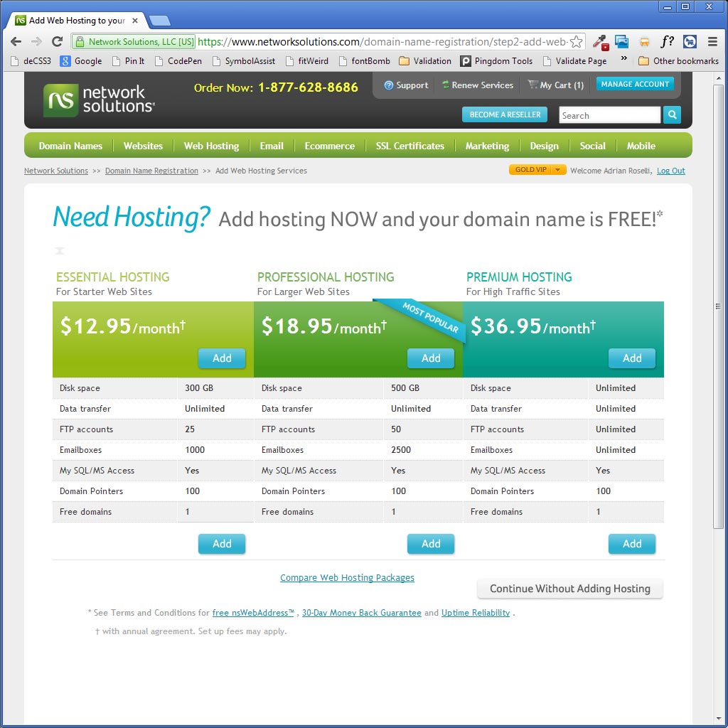Image resolution: width=728 pixels, height=728 pixels.
Task: Click the Renew Services arrows icon
Action: [x=445, y=85]
